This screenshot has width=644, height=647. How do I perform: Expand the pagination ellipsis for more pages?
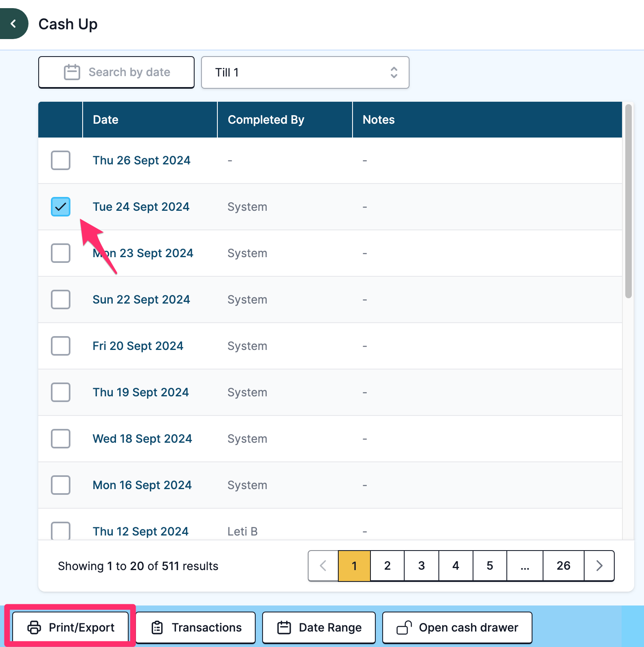coord(525,566)
